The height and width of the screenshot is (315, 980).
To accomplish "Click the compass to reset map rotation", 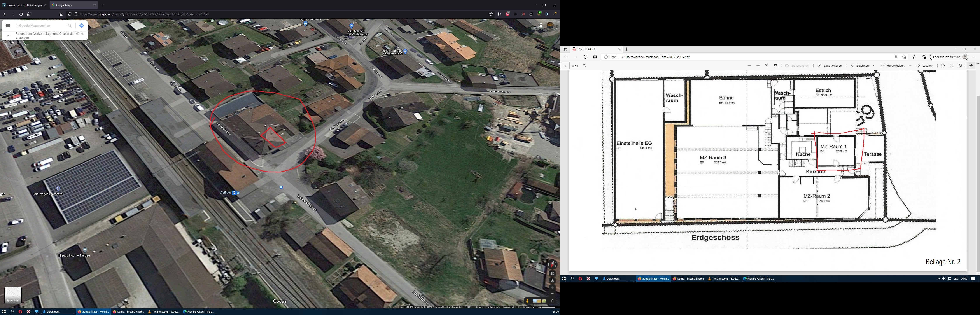I will [552, 265].
